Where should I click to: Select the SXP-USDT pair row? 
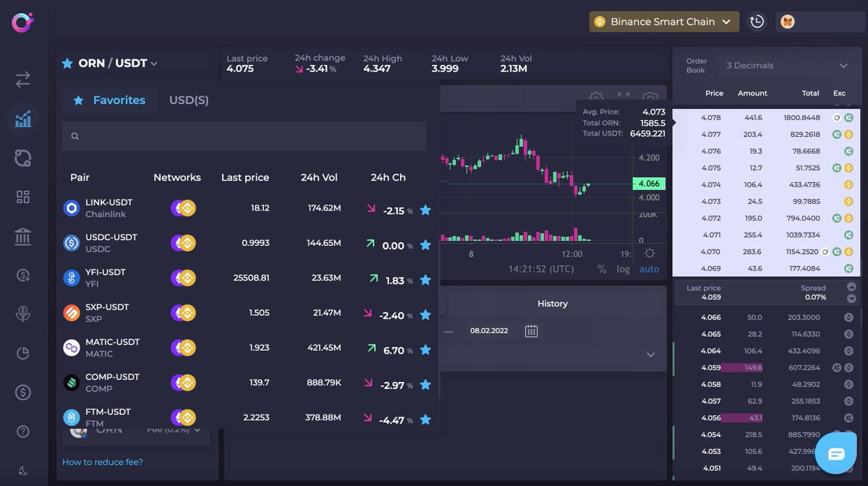click(248, 312)
